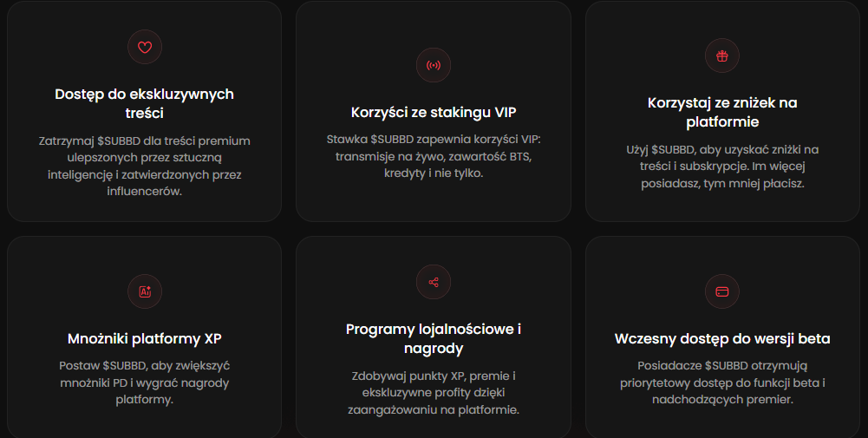Click the paragraph starting "Użyj $SUBBD"
Viewport: 868px width, 438px height.
722,167
